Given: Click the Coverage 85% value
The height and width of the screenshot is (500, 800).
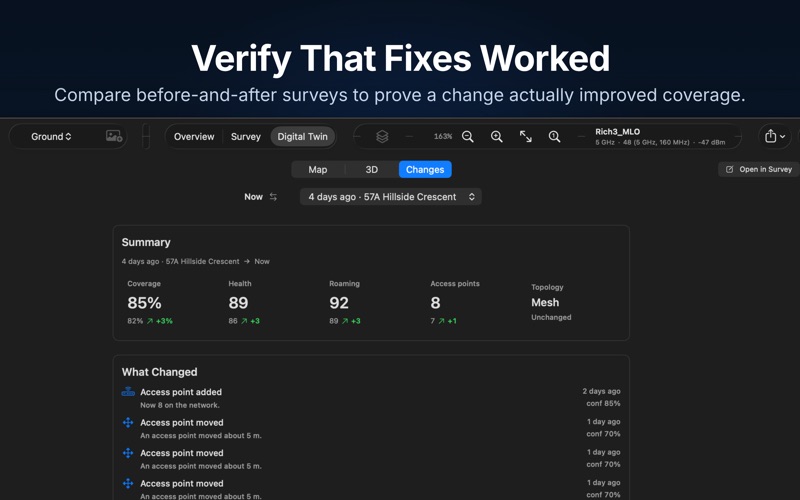Looking at the screenshot, I should pos(144,303).
